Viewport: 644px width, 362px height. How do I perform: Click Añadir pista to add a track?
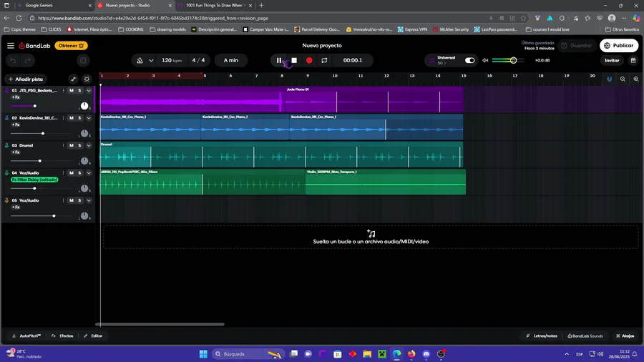tap(26, 79)
